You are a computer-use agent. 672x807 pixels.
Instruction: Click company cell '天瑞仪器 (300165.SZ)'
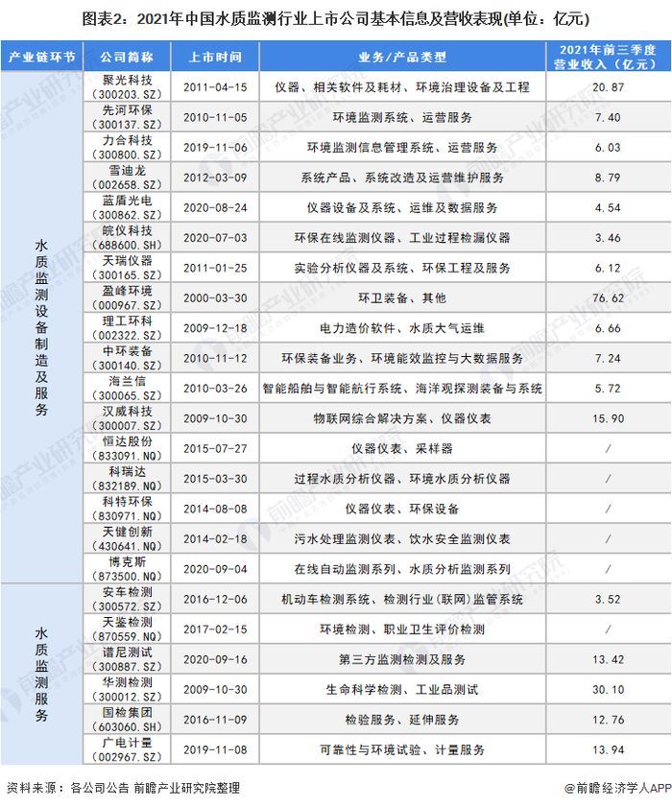[x=127, y=268]
